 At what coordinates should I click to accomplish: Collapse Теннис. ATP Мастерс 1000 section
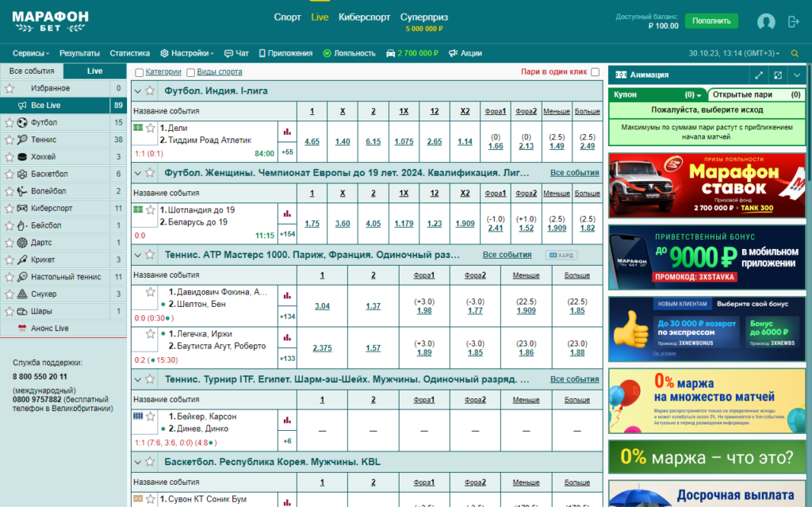[x=138, y=255]
